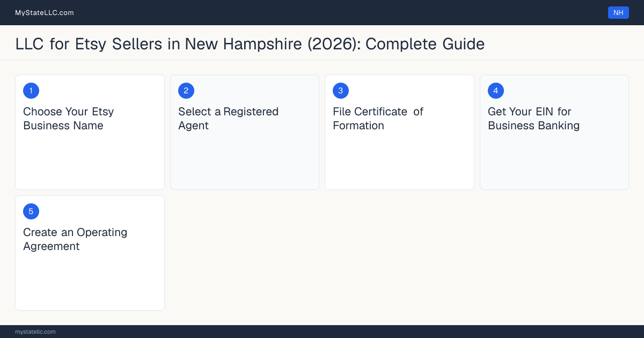Select the page title about Etsy sellers LLC
This screenshot has width=644, height=338.
click(250, 43)
